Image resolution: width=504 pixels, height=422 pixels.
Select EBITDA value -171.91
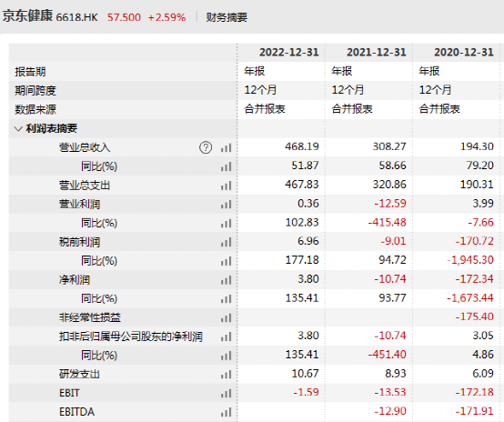tap(474, 411)
